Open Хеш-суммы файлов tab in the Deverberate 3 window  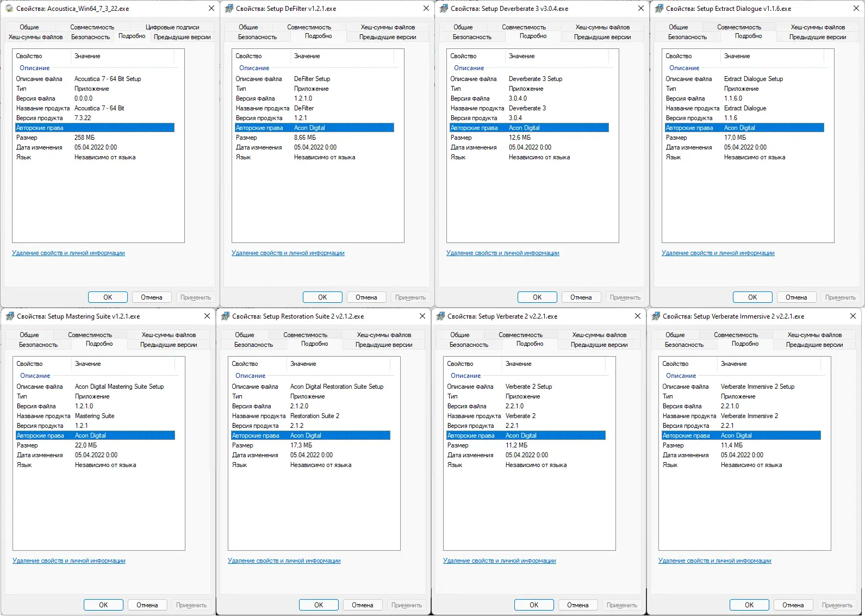[602, 27]
